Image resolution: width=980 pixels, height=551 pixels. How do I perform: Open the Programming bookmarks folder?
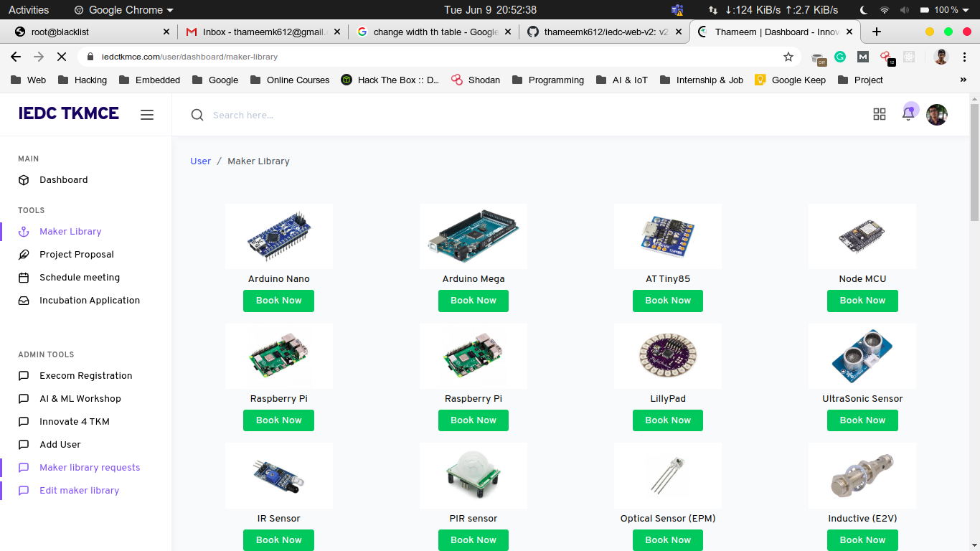(548, 80)
